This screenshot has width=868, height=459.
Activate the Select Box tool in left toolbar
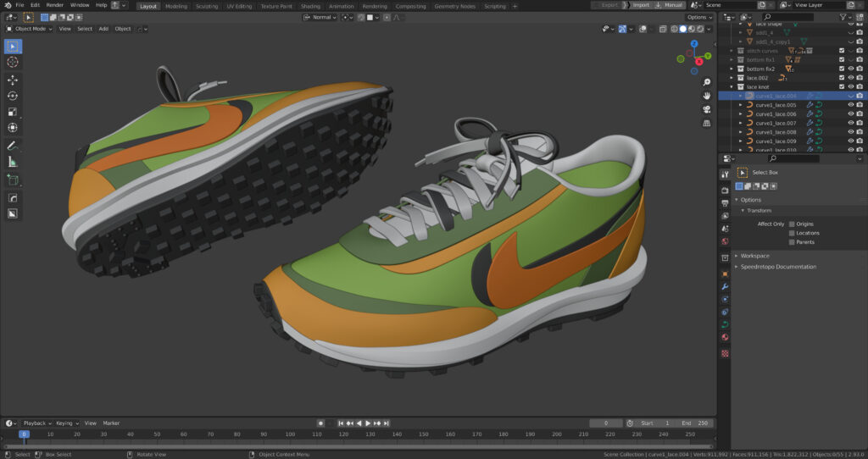pyautogui.click(x=13, y=47)
